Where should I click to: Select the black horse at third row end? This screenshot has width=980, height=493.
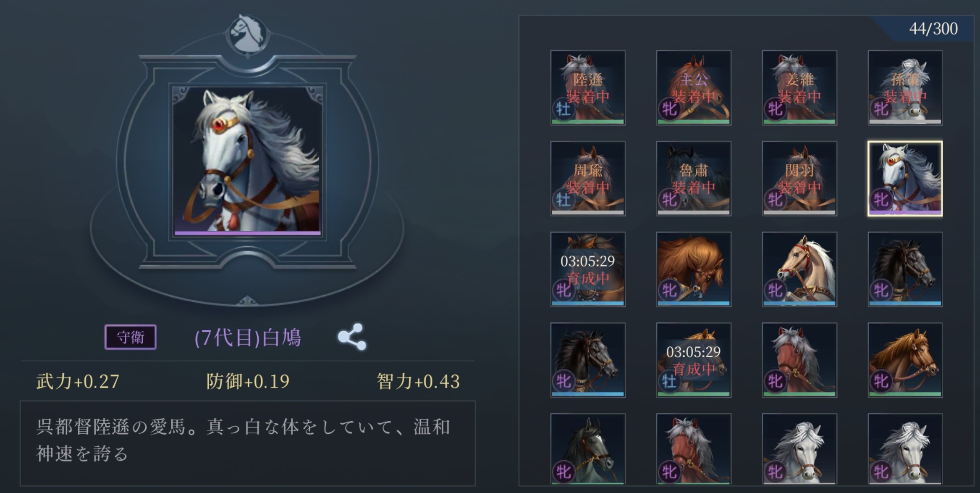pos(905,269)
